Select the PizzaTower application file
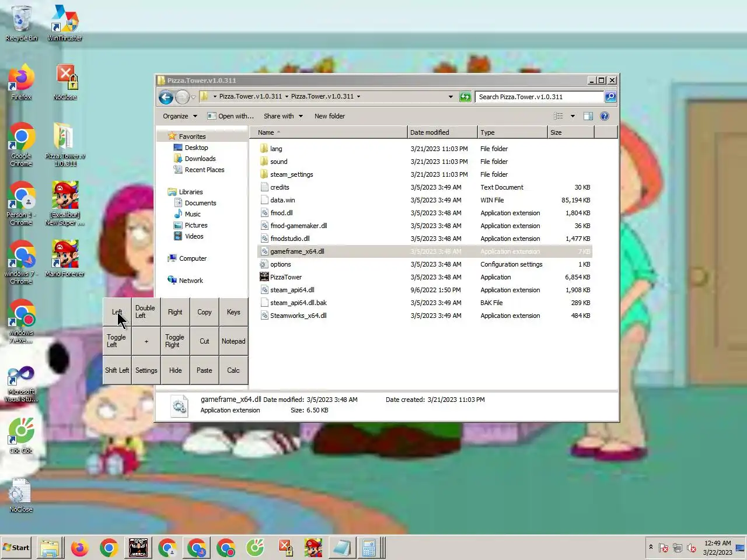 tap(425, 277)
